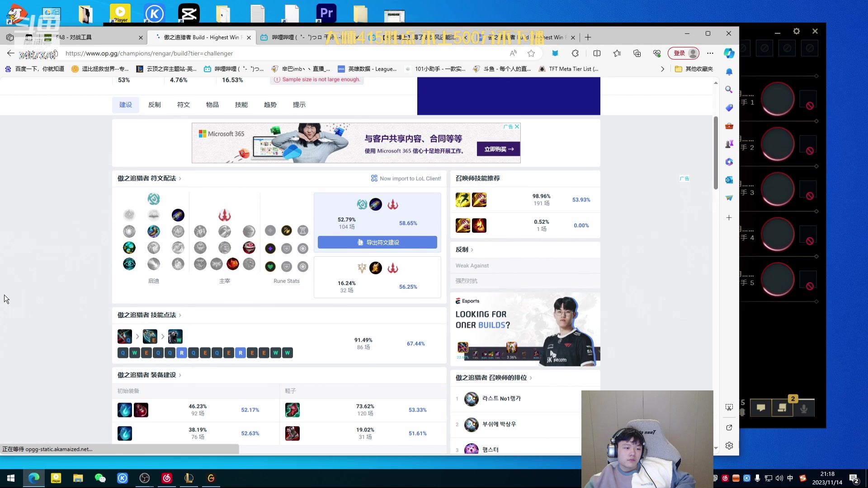
Task: Show more bookmarks with the overflow chevron
Action: coord(662,69)
